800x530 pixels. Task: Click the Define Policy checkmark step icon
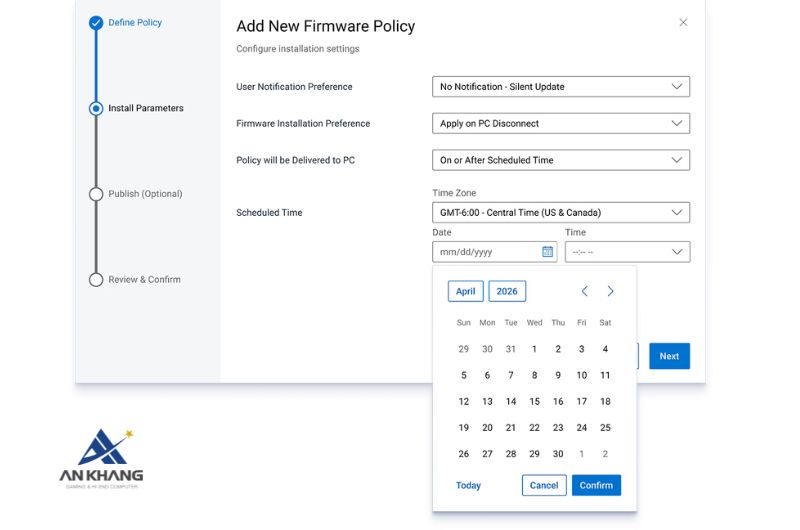[96, 23]
